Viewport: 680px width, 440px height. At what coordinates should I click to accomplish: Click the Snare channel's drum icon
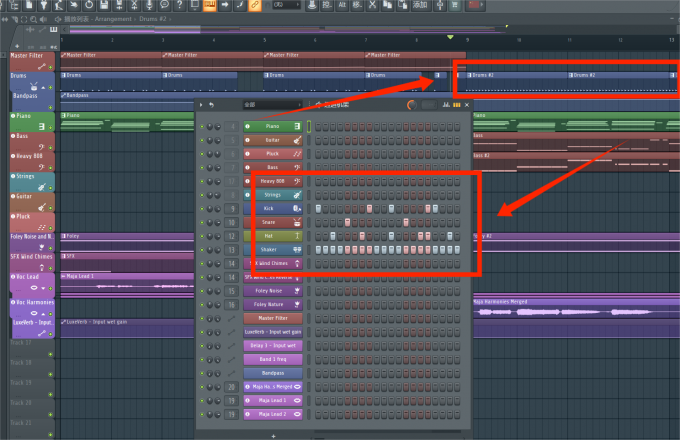pyautogui.click(x=298, y=222)
